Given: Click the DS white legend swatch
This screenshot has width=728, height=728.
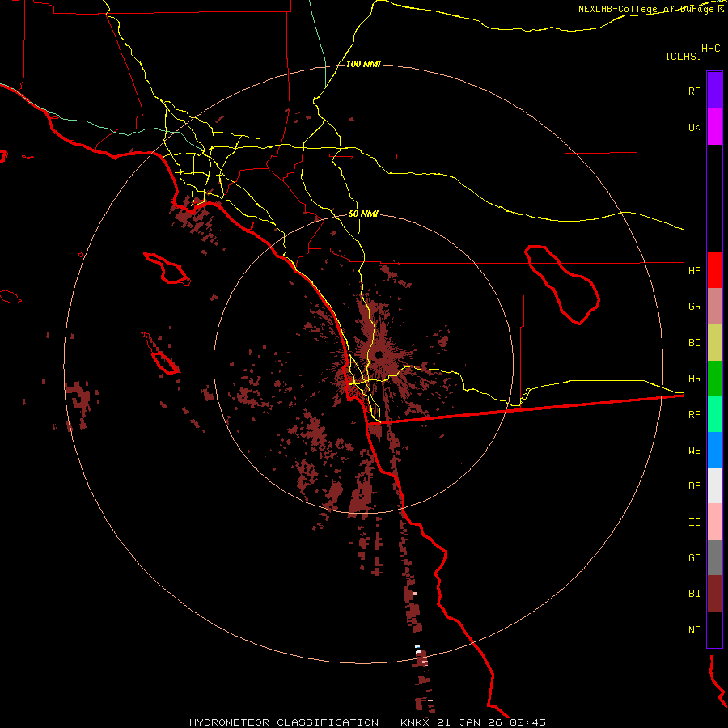Looking at the screenshot, I should pyautogui.click(x=714, y=485).
